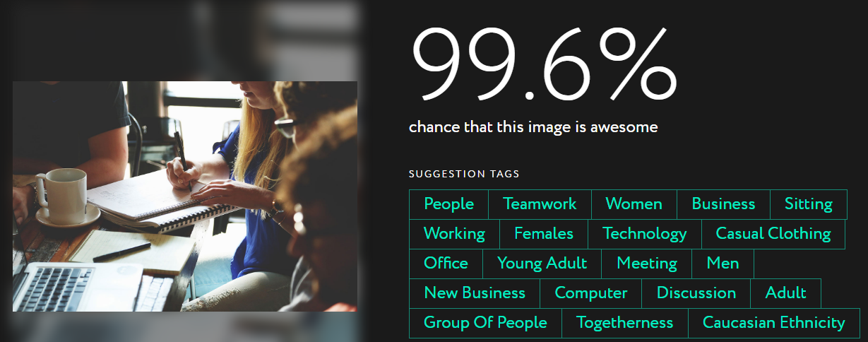This screenshot has width=868, height=342.
Task: Select the New Business tag
Action: (x=475, y=293)
